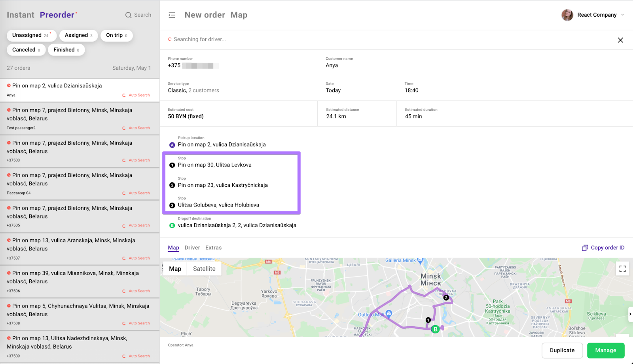Open the Driver tab
Viewport: 633px width, 364px height.
pyautogui.click(x=192, y=248)
